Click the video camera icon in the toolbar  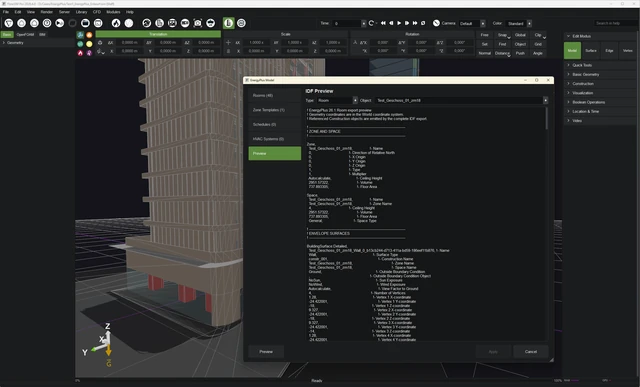(185, 23)
